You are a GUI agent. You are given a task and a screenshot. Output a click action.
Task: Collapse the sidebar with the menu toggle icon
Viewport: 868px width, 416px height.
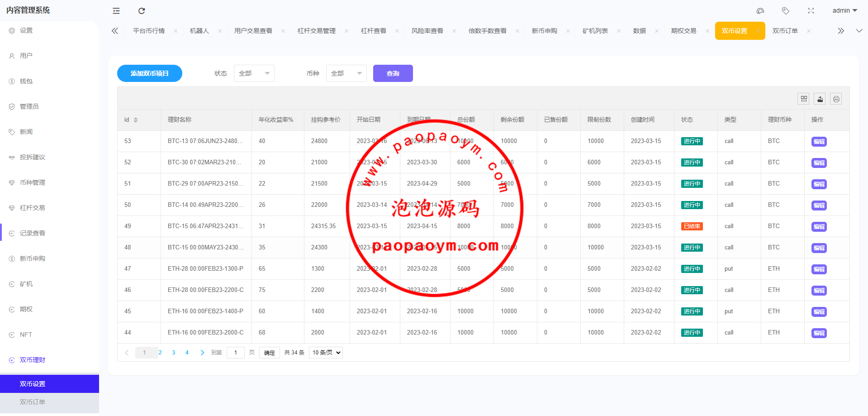[x=116, y=11]
